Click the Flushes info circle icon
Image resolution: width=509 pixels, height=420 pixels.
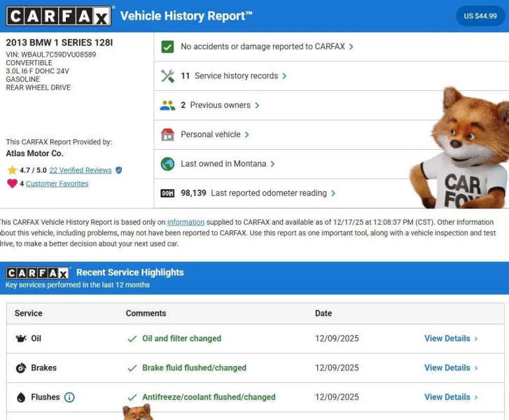click(x=69, y=398)
